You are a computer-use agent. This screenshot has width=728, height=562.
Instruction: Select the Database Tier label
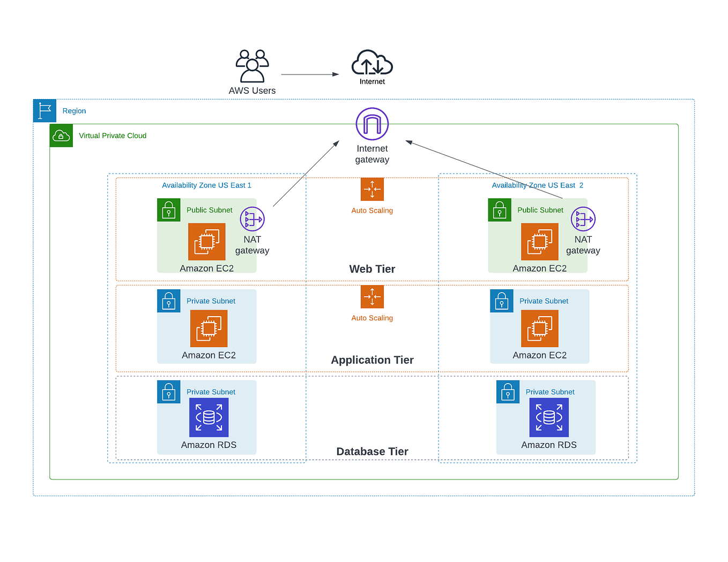(372, 451)
